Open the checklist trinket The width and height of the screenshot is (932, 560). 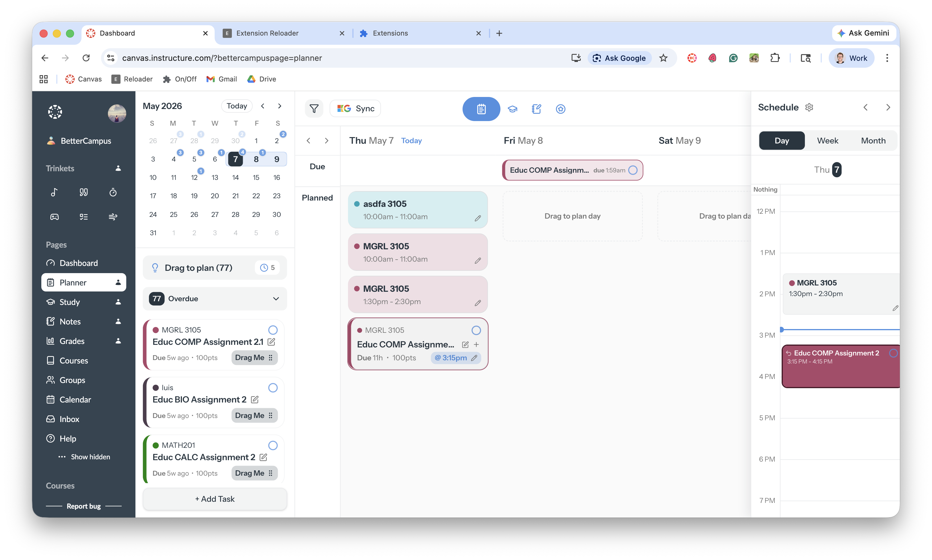84,217
